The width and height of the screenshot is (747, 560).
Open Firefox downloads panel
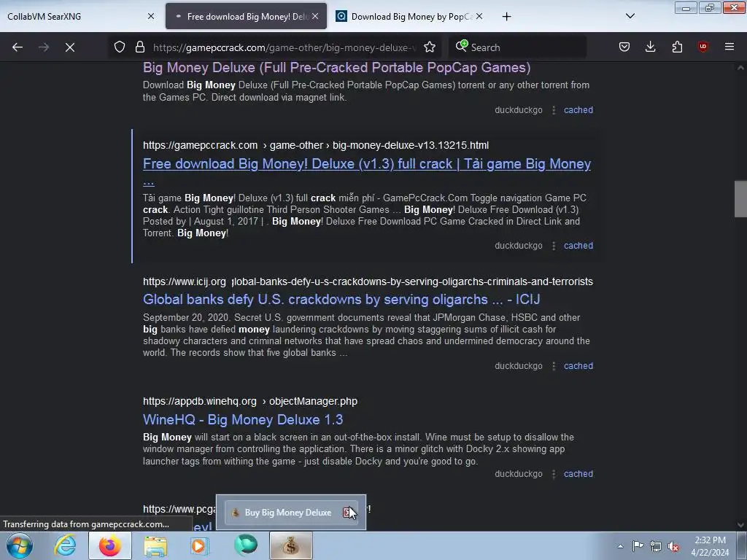point(650,47)
